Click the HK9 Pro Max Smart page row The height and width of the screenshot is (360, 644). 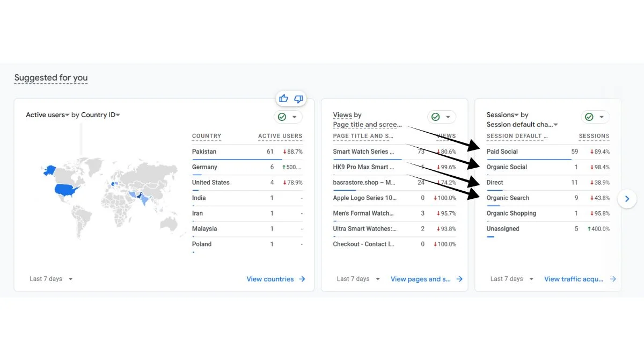click(394, 167)
